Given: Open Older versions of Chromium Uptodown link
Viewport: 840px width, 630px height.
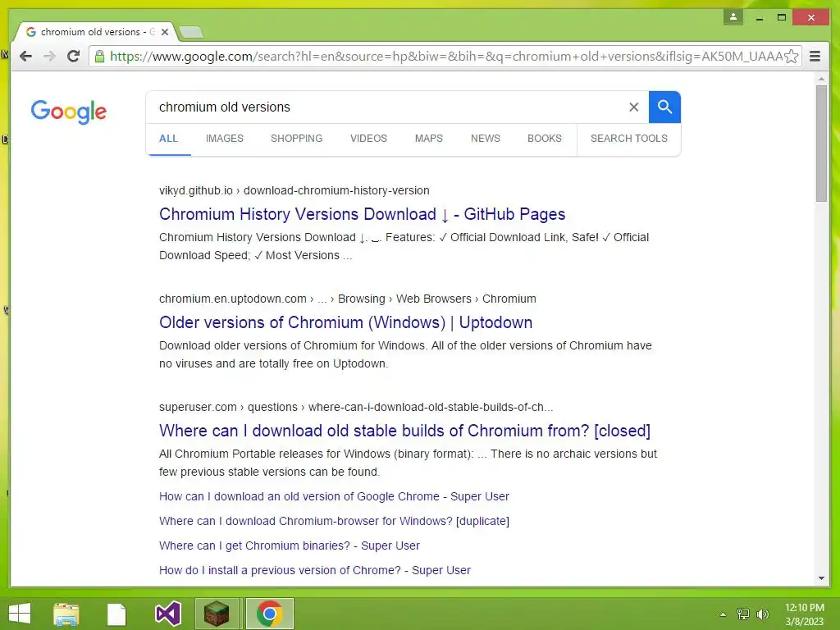Looking at the screenshot, I should click(x=345, y=322).
